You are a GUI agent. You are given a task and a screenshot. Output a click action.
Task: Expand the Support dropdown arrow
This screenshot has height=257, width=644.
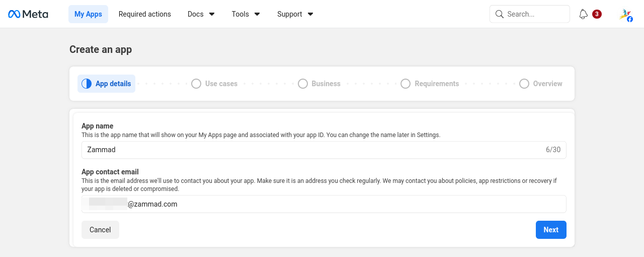click(x=310, y=14)
